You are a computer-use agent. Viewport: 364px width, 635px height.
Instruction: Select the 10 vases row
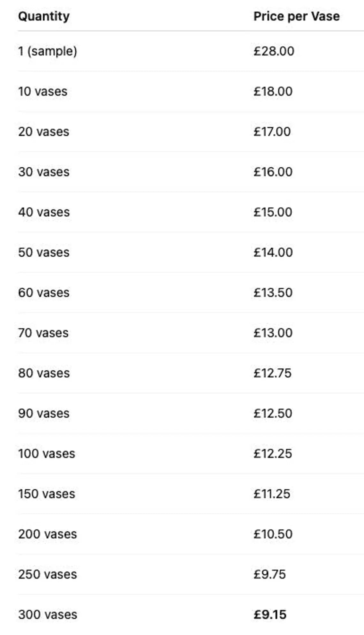(x=191, y=91)
